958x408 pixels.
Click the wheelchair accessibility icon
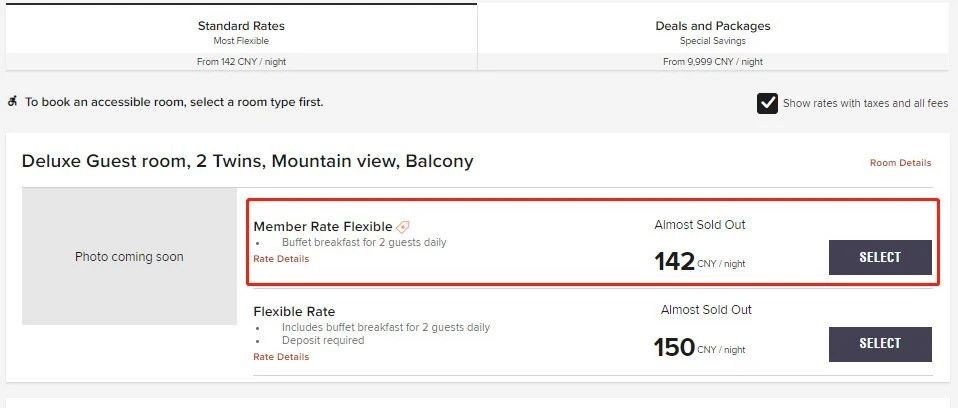12,102
